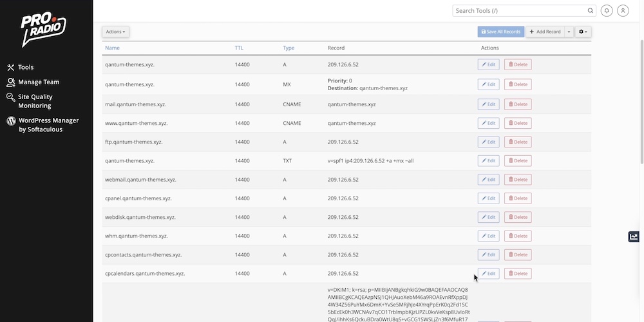Open the gear settings dropdown
Viewport: 644px width, 322px height.
(x=582, y=32)
